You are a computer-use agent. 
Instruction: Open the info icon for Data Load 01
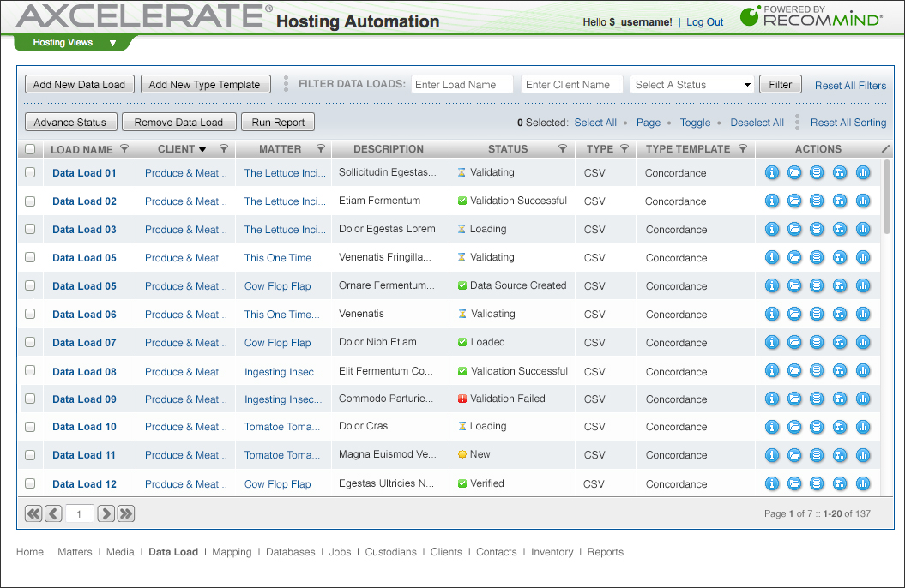click(x=772, y=172)
